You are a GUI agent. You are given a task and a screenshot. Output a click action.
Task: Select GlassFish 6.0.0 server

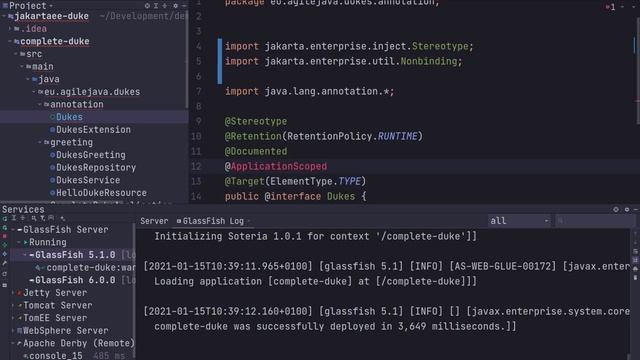pos(75,280)
